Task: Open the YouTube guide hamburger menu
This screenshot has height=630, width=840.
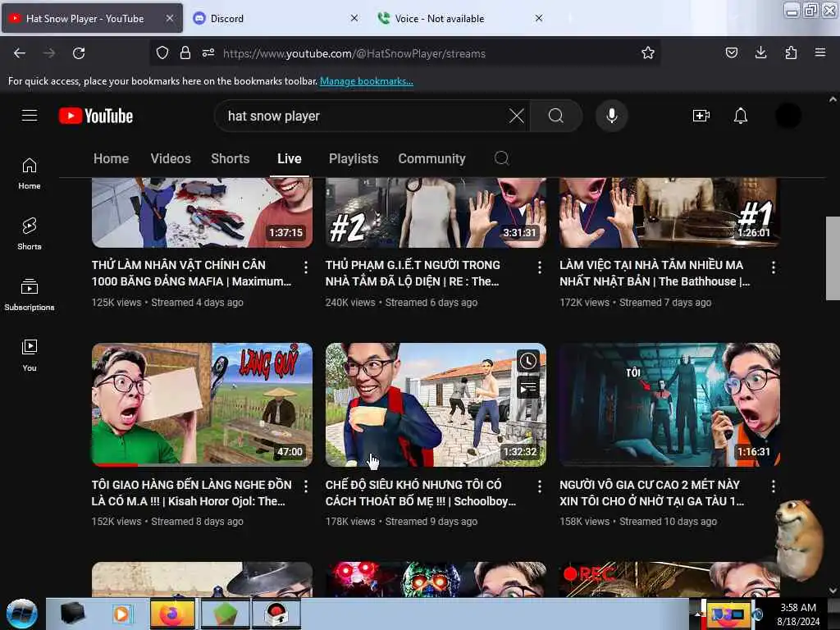Action: click(30, 115)
